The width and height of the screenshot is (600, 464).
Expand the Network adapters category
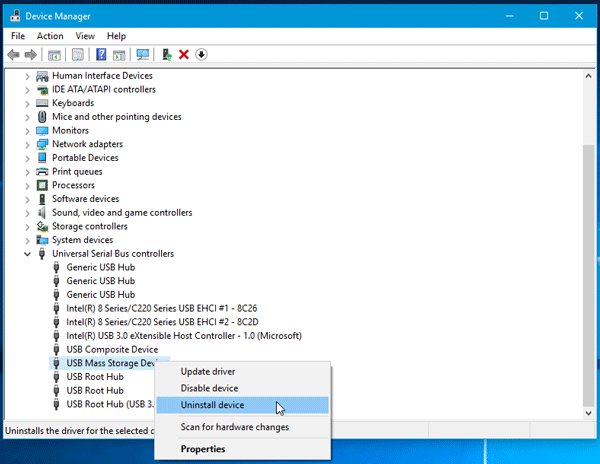click(x=27, y=144)
